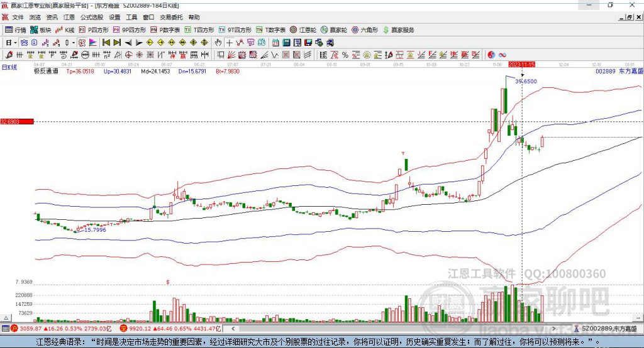Open the 六角形 hexagon chart tool
Image resolution: width=644 pixels, height=348 pixels.
tap(365, 30)
